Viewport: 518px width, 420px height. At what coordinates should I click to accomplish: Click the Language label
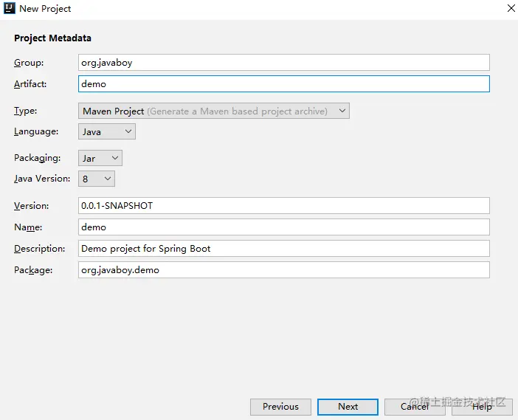tap(36, 131)
